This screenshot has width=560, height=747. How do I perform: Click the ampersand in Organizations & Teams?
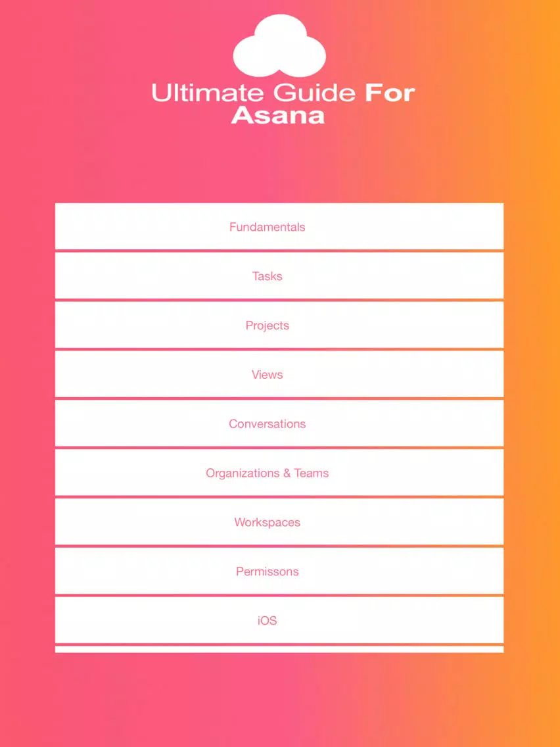click(287, 473)
